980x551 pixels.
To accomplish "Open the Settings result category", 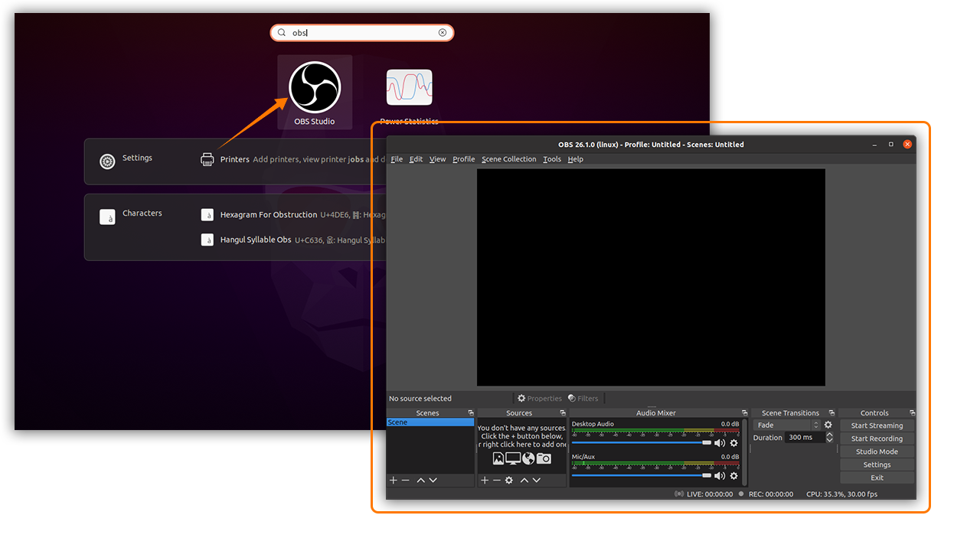I will point(126,159).
